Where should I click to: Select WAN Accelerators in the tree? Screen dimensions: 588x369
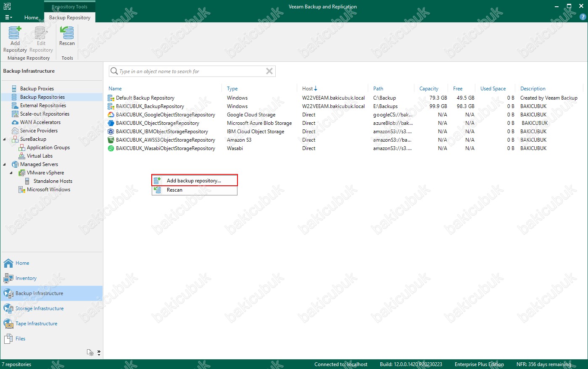pos(40,122)
